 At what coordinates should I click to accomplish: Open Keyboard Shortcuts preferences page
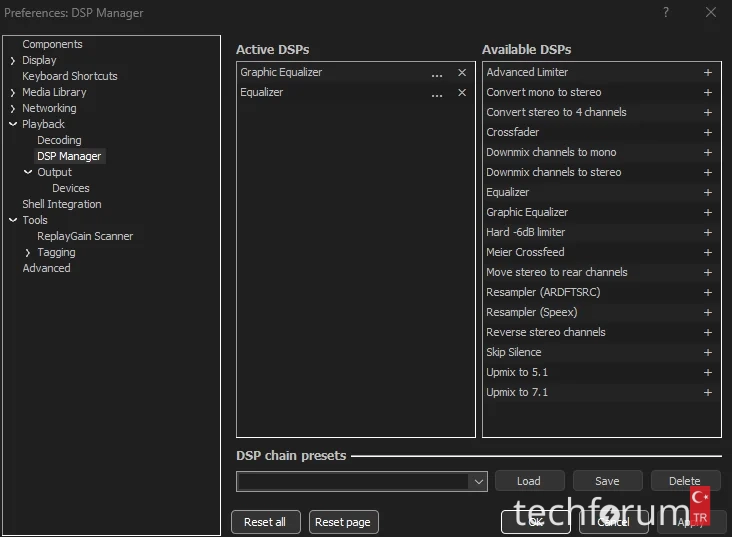70,76
